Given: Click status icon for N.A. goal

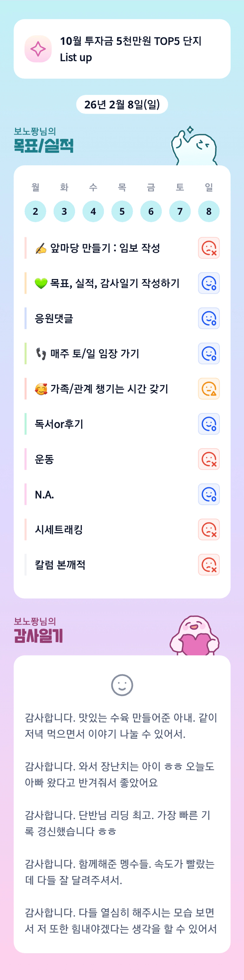Looking at the screenshot, I should pyautogui.click(x=209, y=494).
